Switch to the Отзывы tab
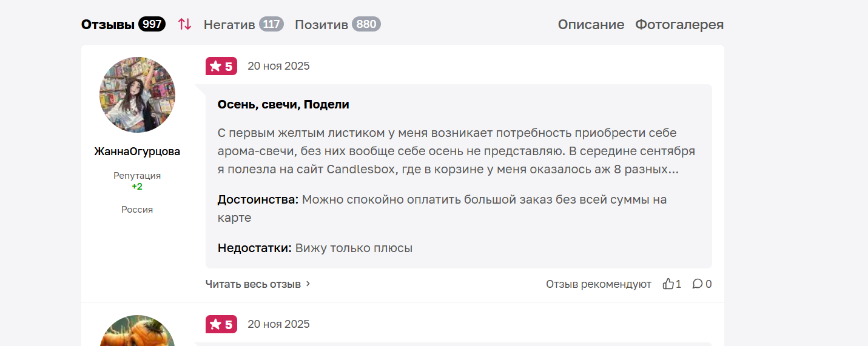Screen dimensions: 868x346 (108, 24)
